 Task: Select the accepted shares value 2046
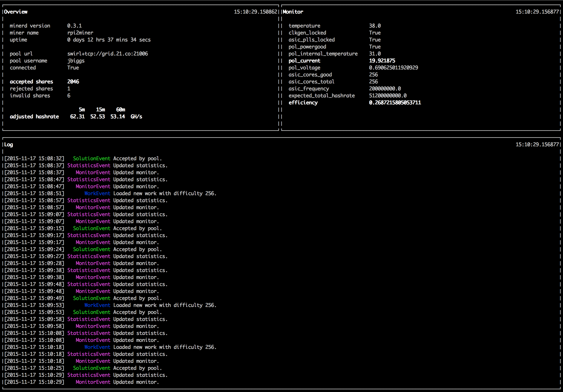pos(73,82)
